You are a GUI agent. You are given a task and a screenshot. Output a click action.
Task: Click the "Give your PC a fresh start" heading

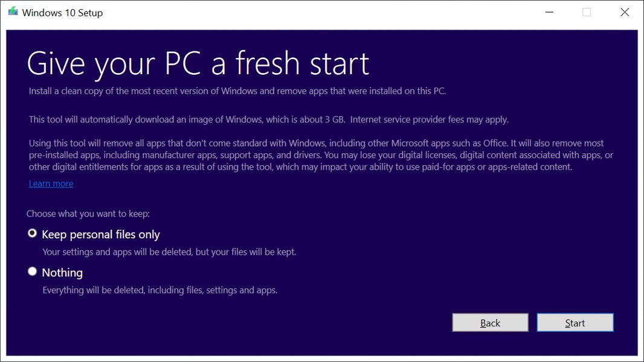[x=198, y=63]
